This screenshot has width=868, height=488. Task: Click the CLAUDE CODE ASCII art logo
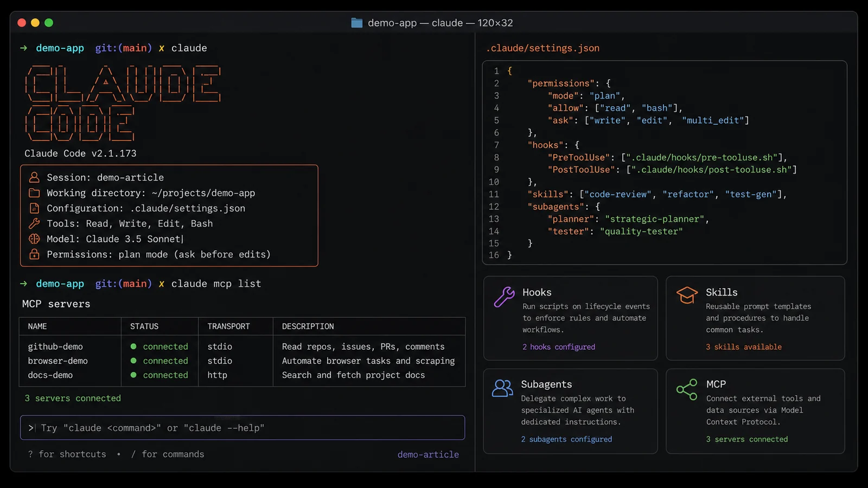click(123, 103)
